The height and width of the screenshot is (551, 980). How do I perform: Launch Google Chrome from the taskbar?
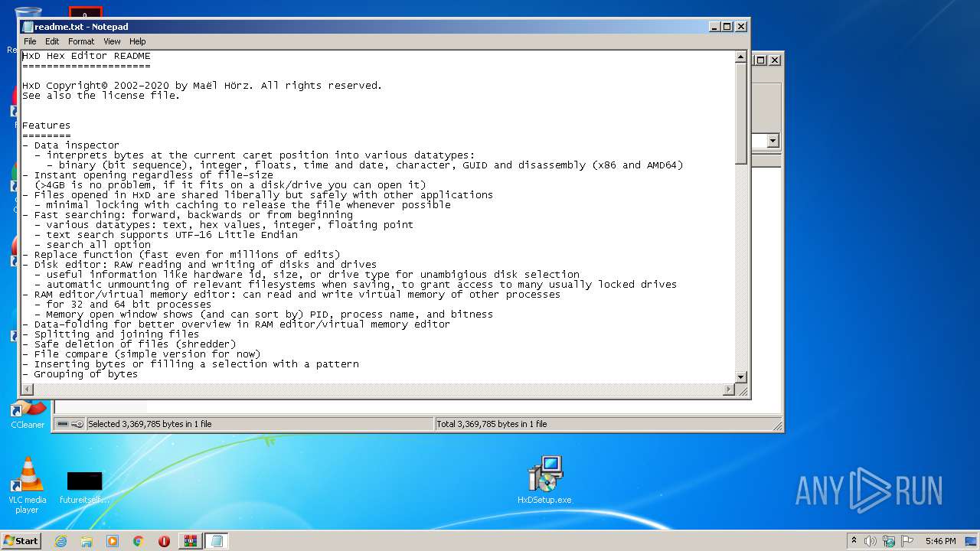point(139,541)
